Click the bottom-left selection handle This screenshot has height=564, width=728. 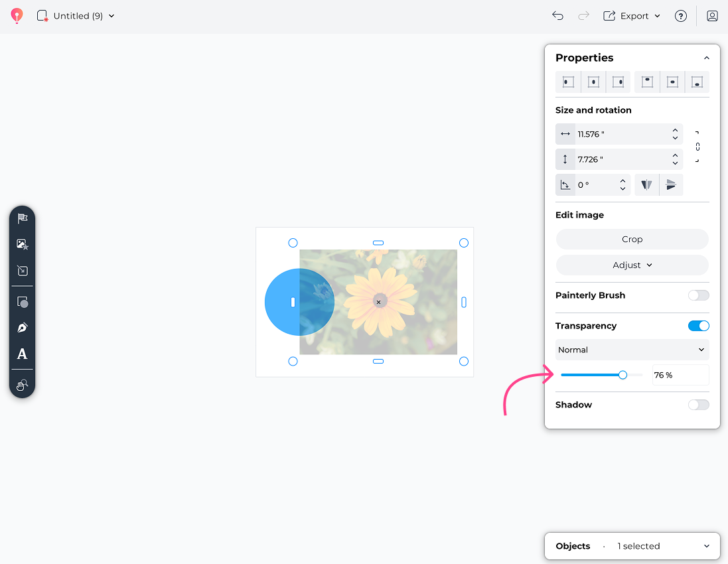click(293, 361)
